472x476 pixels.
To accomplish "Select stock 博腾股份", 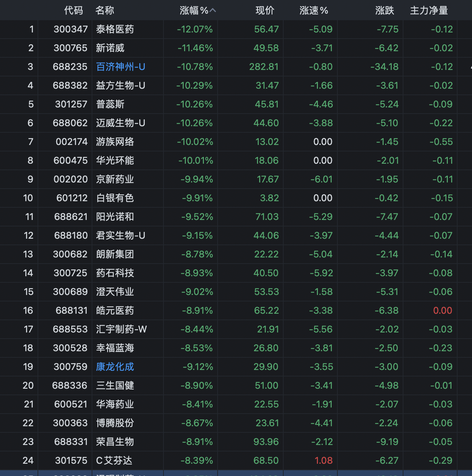I will tap(115, 423).
